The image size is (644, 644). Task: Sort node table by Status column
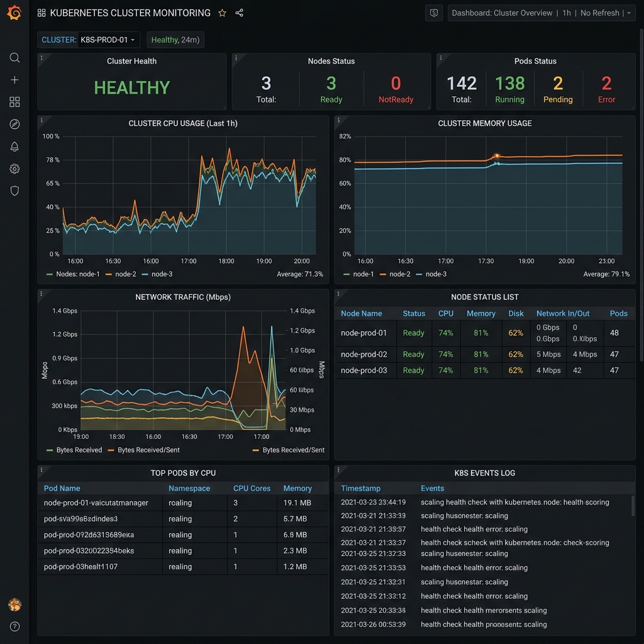pyautogui.click(x=414, y=313)
